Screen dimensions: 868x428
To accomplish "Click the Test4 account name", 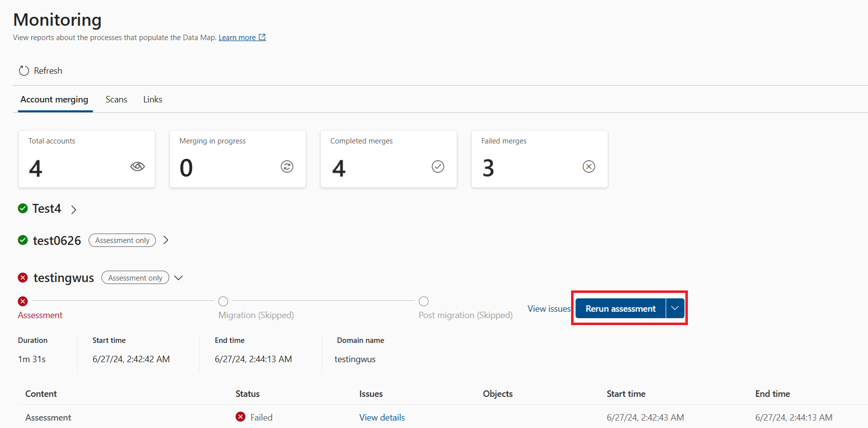I will tap(47, 209).
